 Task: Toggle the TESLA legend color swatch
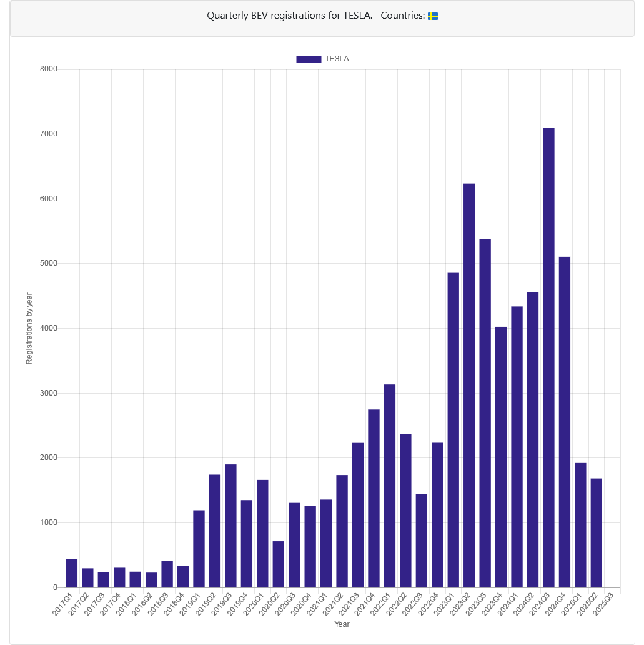tap(309, 59)
